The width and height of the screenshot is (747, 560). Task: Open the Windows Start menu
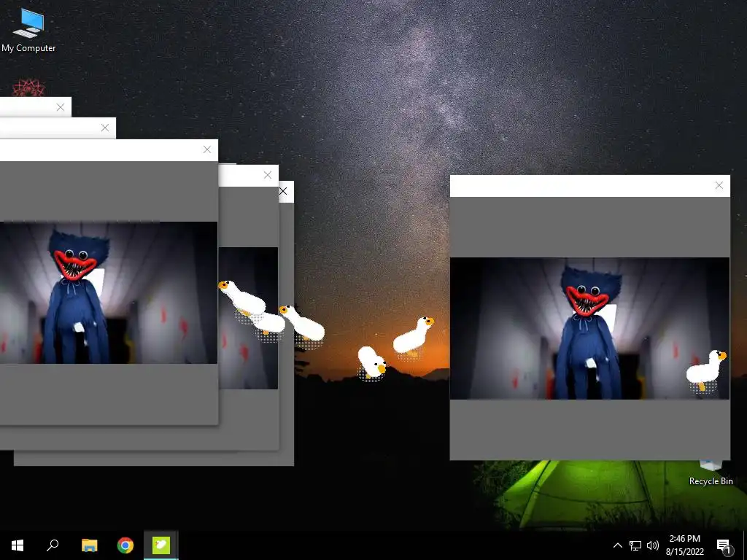(x=18, y=545)
